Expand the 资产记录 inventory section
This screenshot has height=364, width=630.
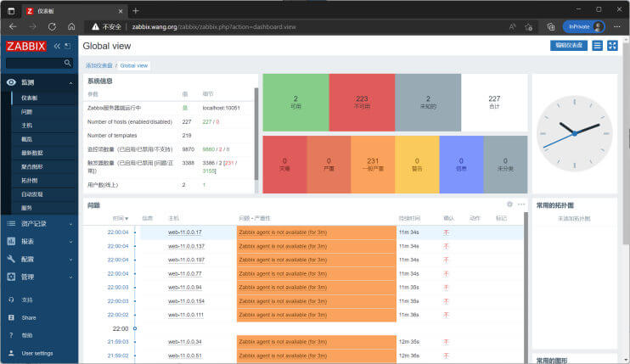click(x=39, y=223)
